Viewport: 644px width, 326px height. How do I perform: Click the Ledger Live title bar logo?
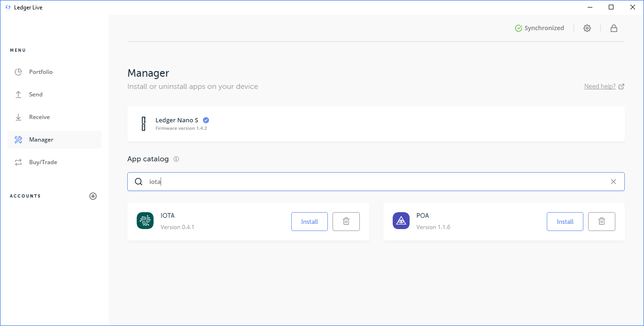pos(8,8)
